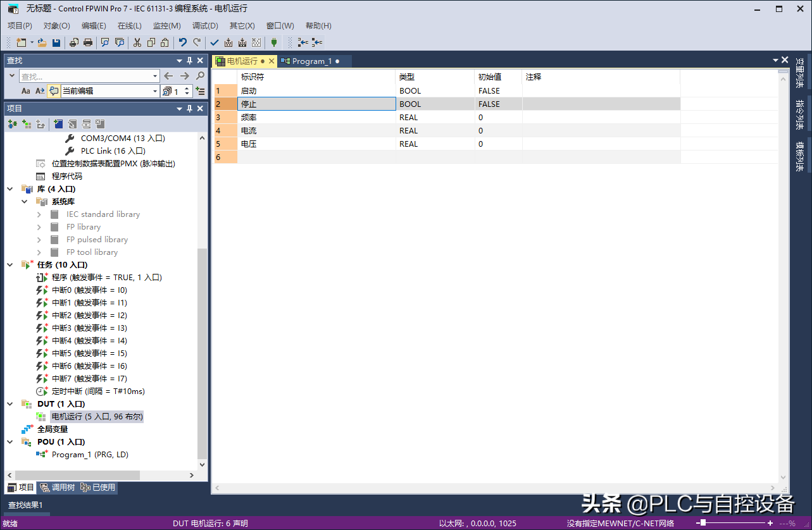Click the zoom-in plus button in status bar
This screenshot has width=812, height=530.
click(770, 523)
